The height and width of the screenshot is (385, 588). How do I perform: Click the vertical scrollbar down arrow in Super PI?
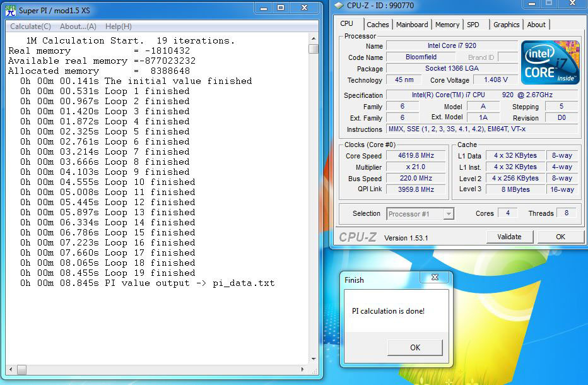(x=314, y=359)
